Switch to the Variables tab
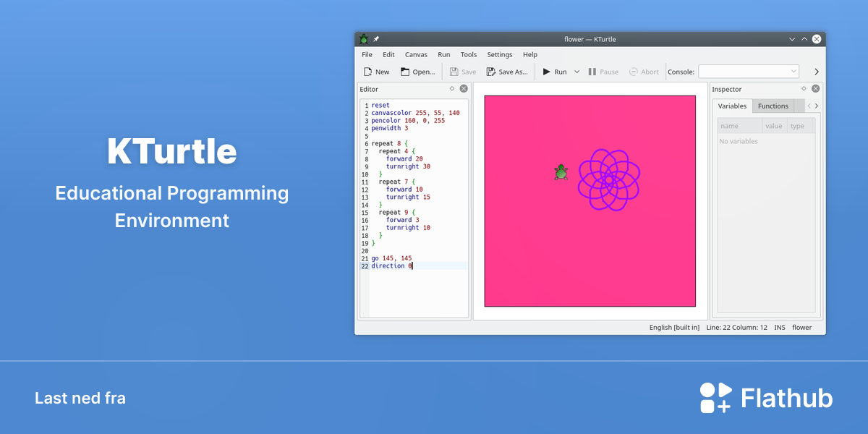The width and height of the screenshot is (868, 434). pos(732,106)
